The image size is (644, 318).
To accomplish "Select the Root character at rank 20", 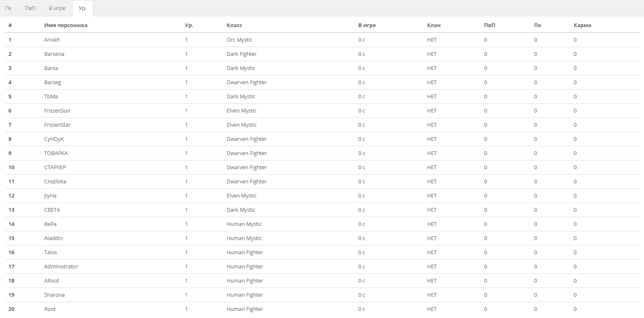I will 50,309.
